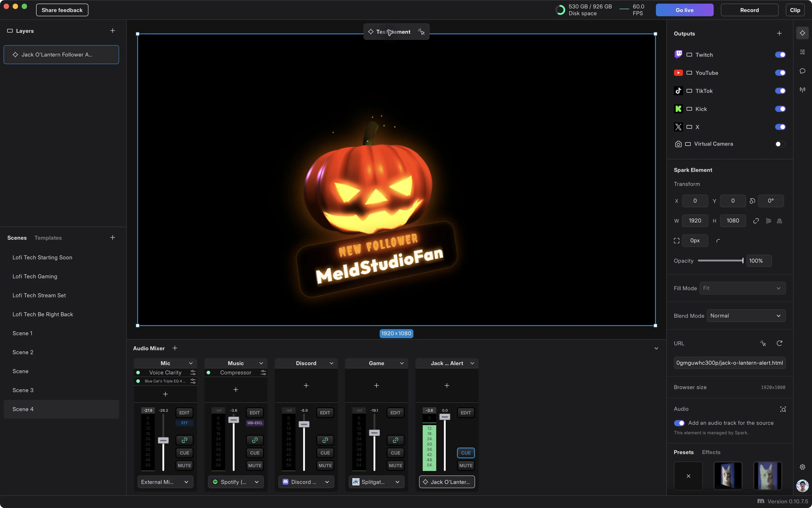Viewport: 812px width, 508px height.
Task: Toggle the YouTube output switch
Action: tap(780, 73)
